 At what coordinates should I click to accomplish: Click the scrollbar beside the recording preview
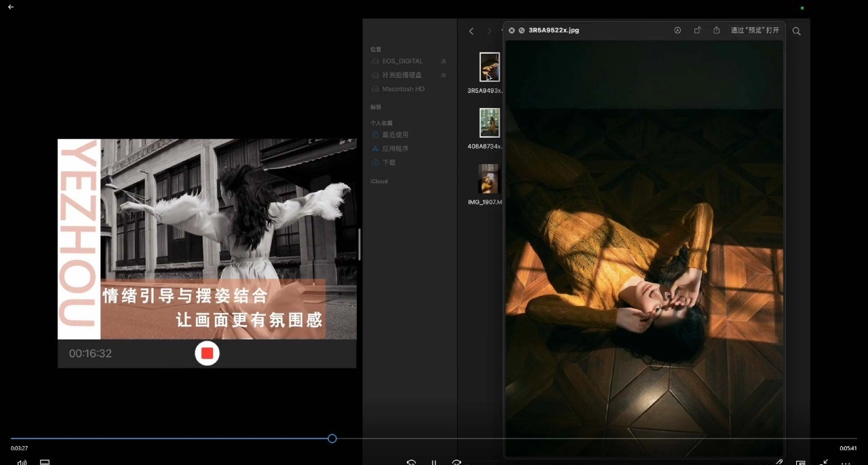tap(359, 244)
